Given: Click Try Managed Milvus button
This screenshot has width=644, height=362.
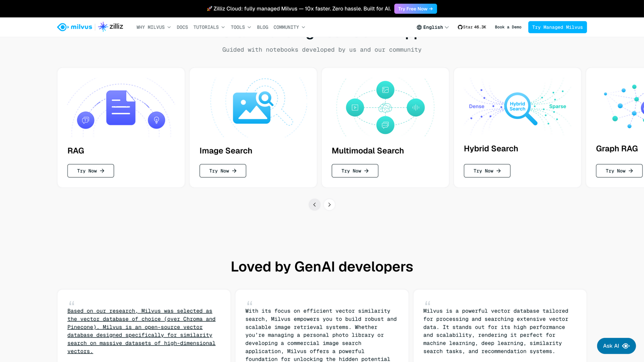Looking at the screenshot, I should 557,27.
